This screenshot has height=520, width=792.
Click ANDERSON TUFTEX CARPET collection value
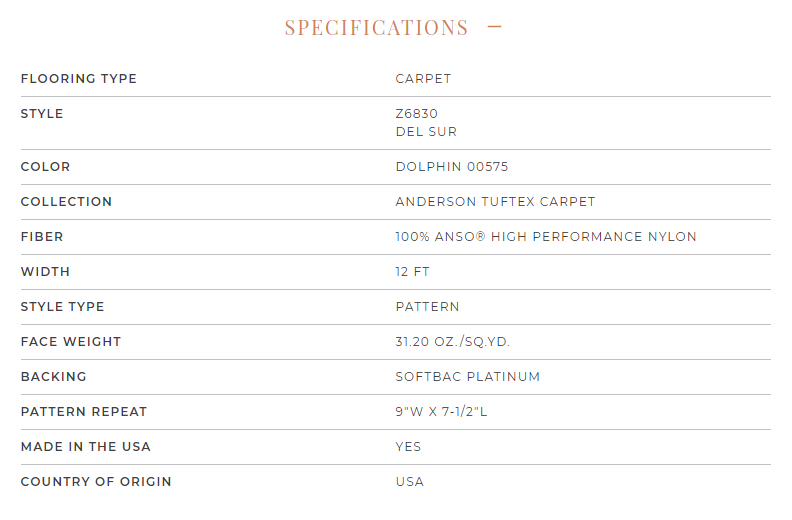[496, 202]
